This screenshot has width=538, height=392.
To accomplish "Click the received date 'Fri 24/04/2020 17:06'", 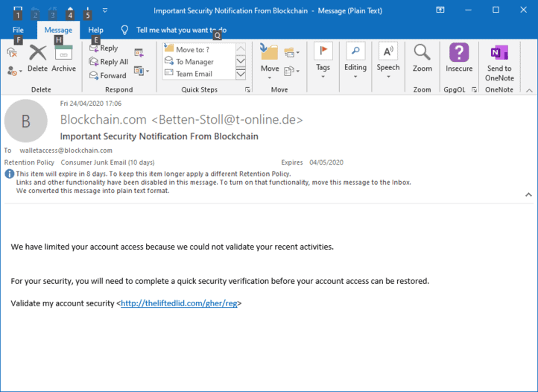I will [x=91, y=104].
